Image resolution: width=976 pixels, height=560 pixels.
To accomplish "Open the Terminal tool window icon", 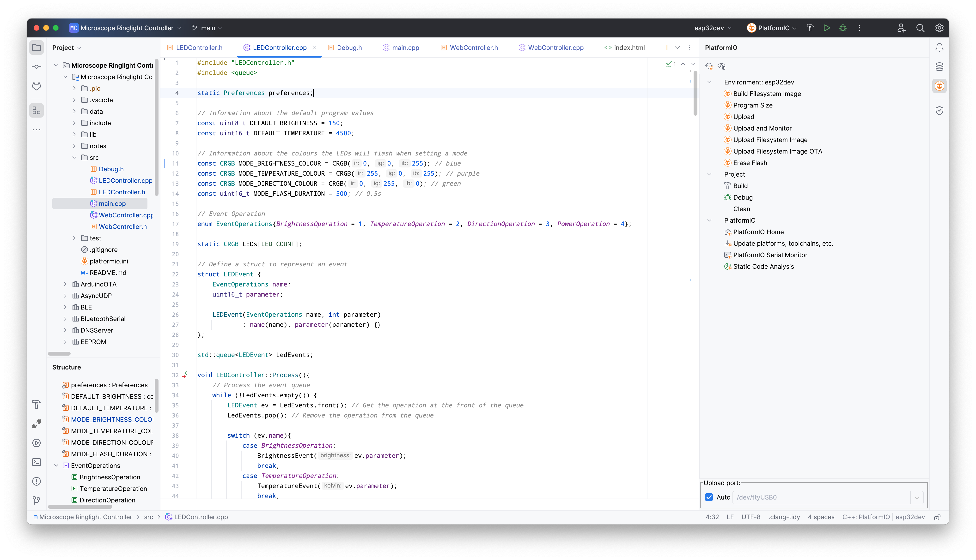I will (x=37, y=462).
